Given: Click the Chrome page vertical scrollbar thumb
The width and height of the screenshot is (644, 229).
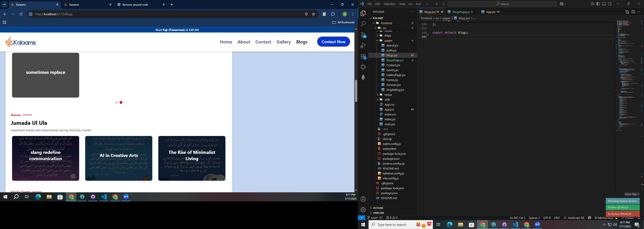Looking at the screenshot, I should [356, 91].
